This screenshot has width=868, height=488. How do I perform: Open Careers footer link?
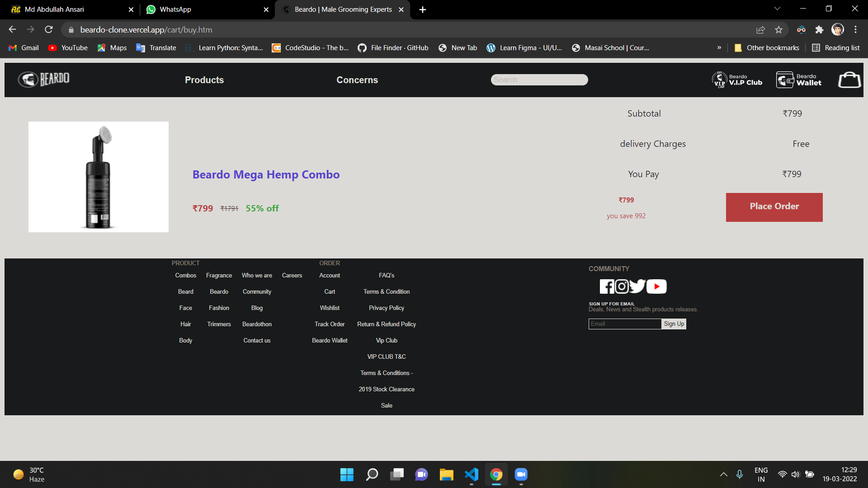[x=292, y=276]
